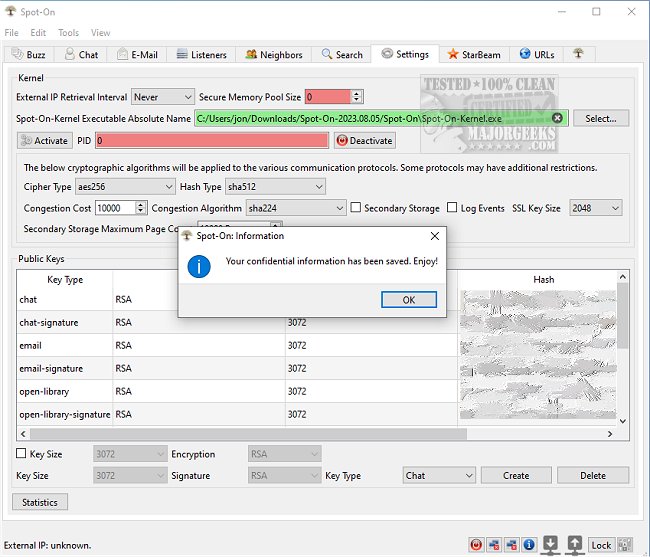
Task: Click the Public Keys vertical scrollbar thumb
Action: pyautogui.click(x=623, y=315)
